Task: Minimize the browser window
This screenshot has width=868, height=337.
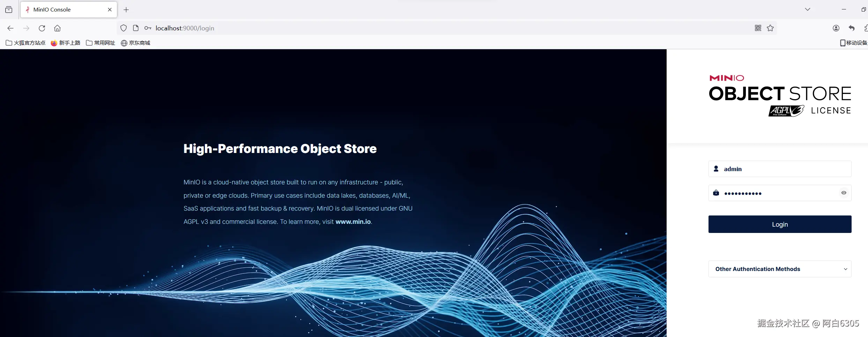Action: tap(844, 9)
